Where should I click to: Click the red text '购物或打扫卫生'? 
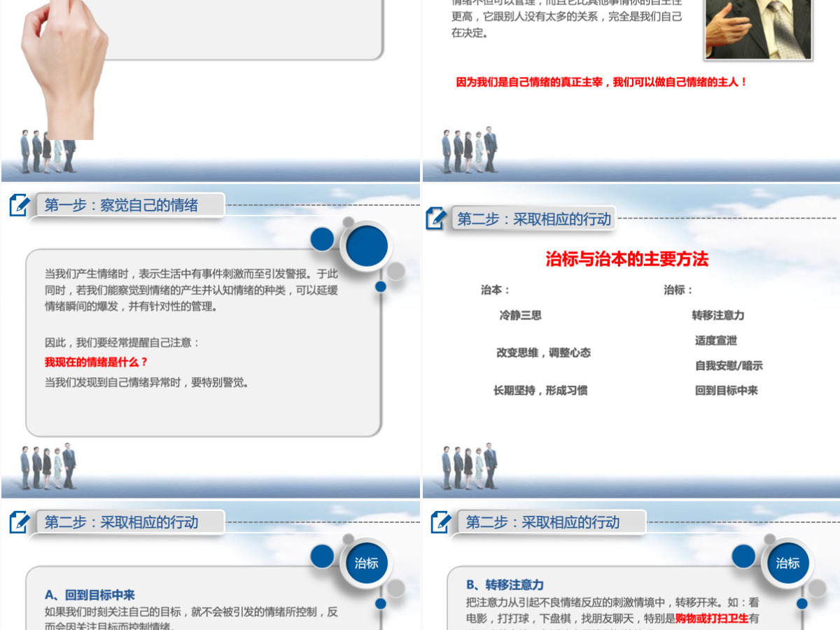712,618
